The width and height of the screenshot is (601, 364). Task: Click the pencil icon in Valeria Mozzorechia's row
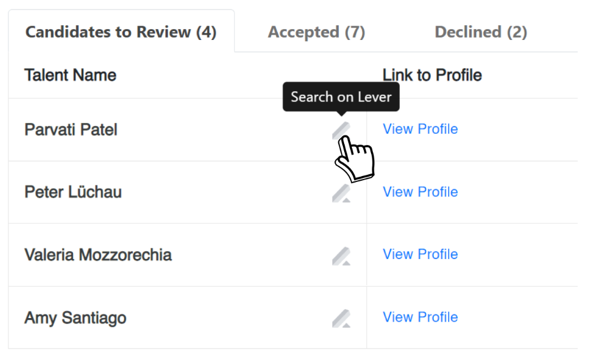click(341, 255)
